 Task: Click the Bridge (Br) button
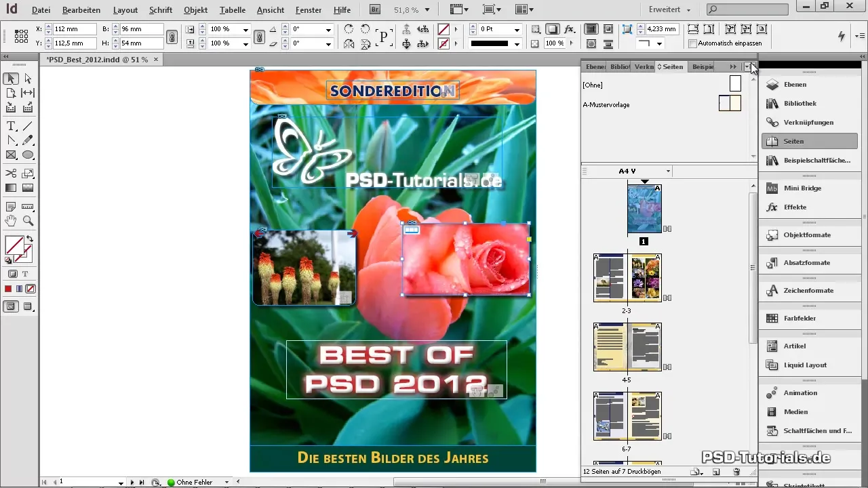pos(375,10)
